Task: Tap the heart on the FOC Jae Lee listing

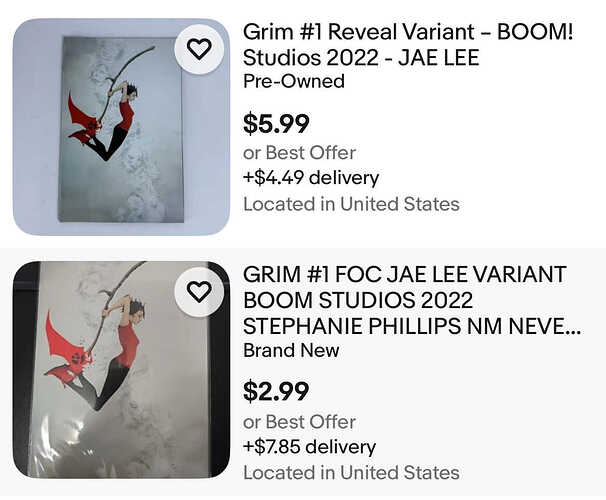Action: pyautogui.click(x=199, y=291)
